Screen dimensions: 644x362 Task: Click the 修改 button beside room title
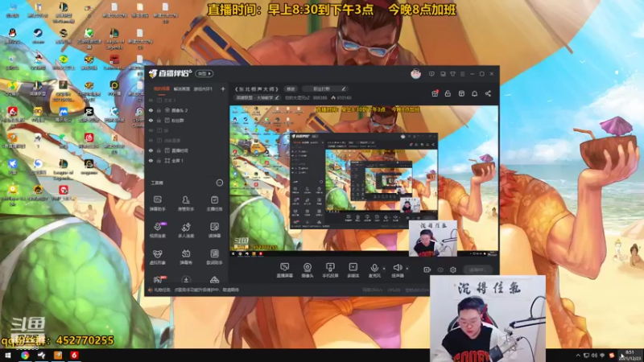coord(291,88)
